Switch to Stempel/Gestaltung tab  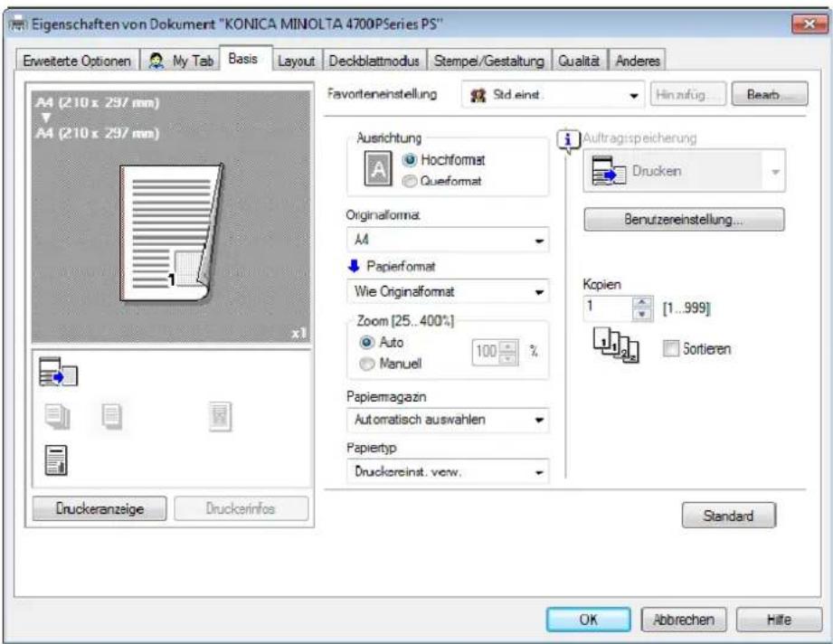(489, 62)
